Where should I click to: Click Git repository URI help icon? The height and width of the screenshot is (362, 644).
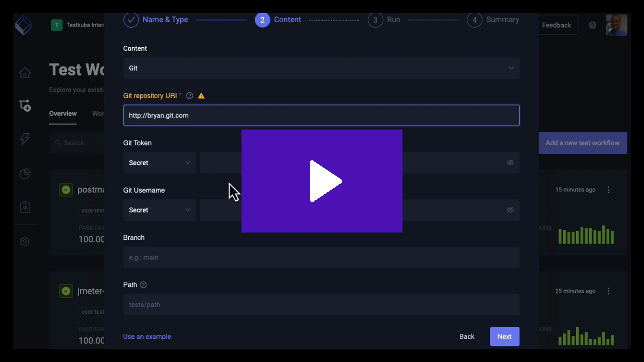pos(190,96)
